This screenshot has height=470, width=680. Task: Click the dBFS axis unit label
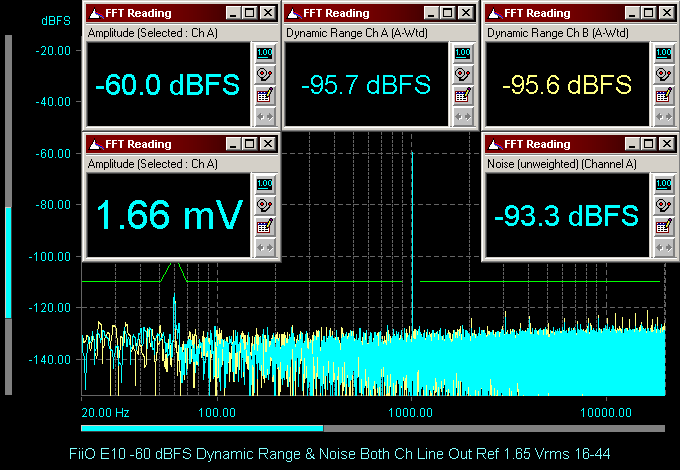tap(56, 21)
